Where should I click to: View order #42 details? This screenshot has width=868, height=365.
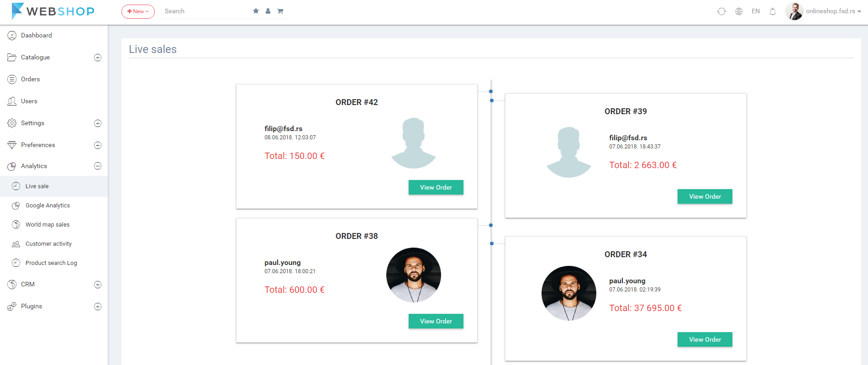[x=436, y=187]
